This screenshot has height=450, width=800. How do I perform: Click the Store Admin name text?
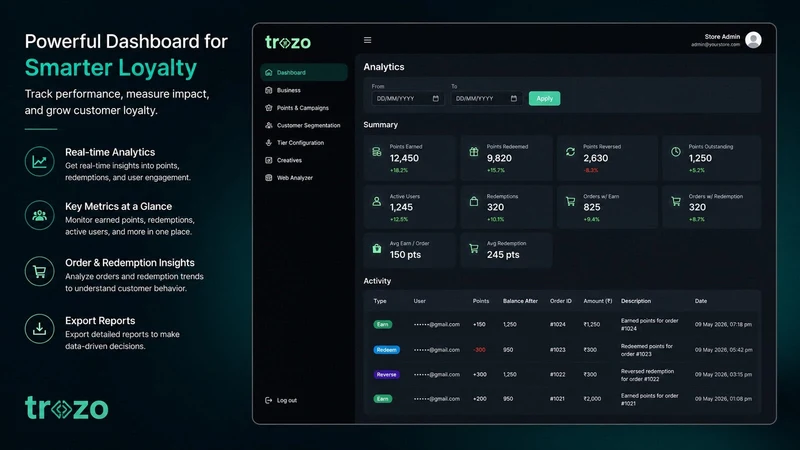[x=722, y=37]
